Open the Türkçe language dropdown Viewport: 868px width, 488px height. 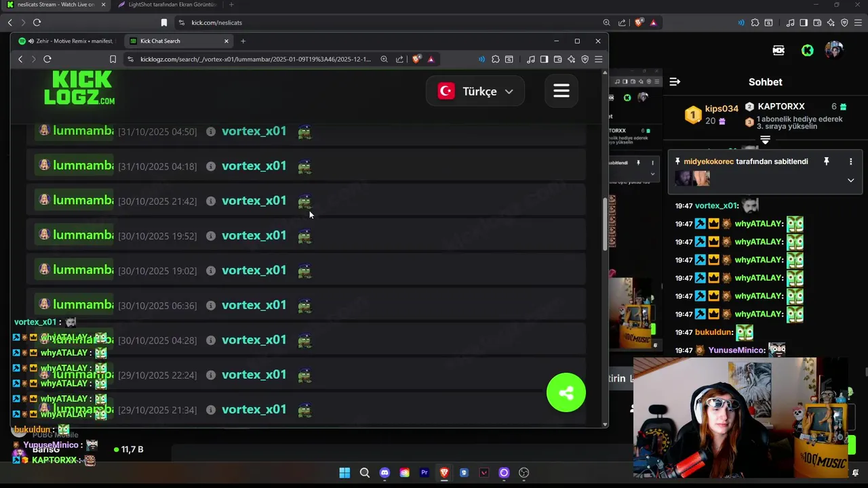pyautogui.click(x=475, y=91)
